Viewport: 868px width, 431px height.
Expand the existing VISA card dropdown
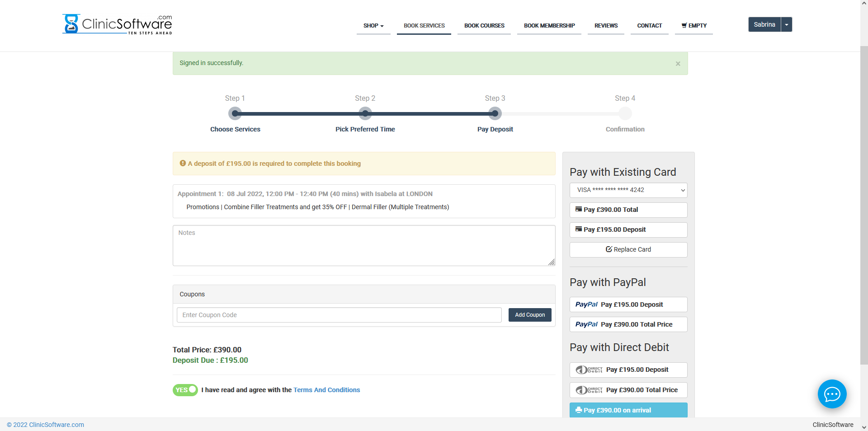tap(628, 190)
